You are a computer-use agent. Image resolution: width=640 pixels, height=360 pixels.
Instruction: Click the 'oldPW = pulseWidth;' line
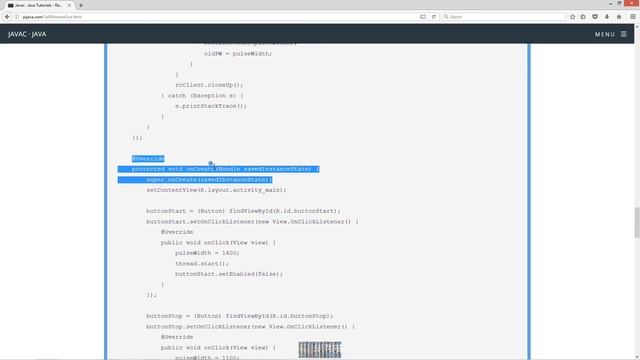click(238, 53)
